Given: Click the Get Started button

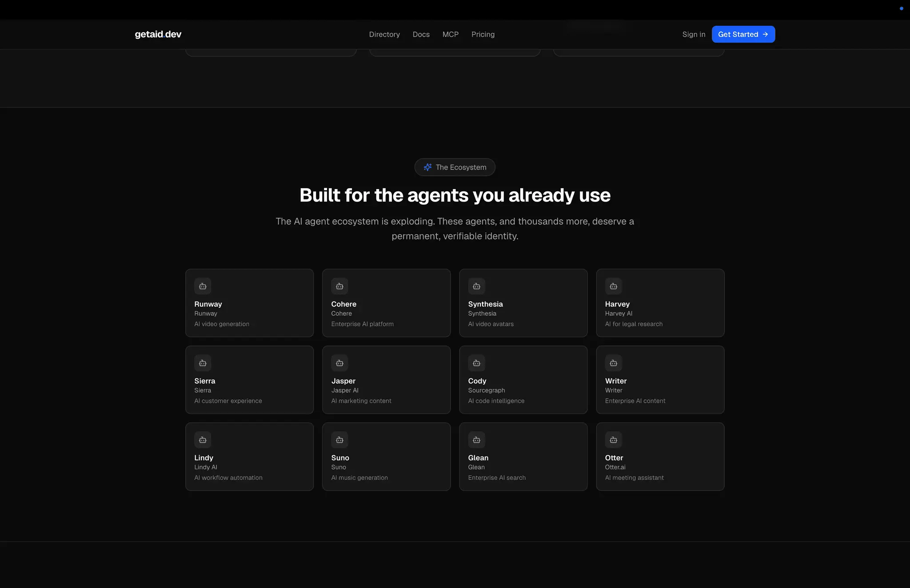Looking at the screenshot, I should 743,34.
